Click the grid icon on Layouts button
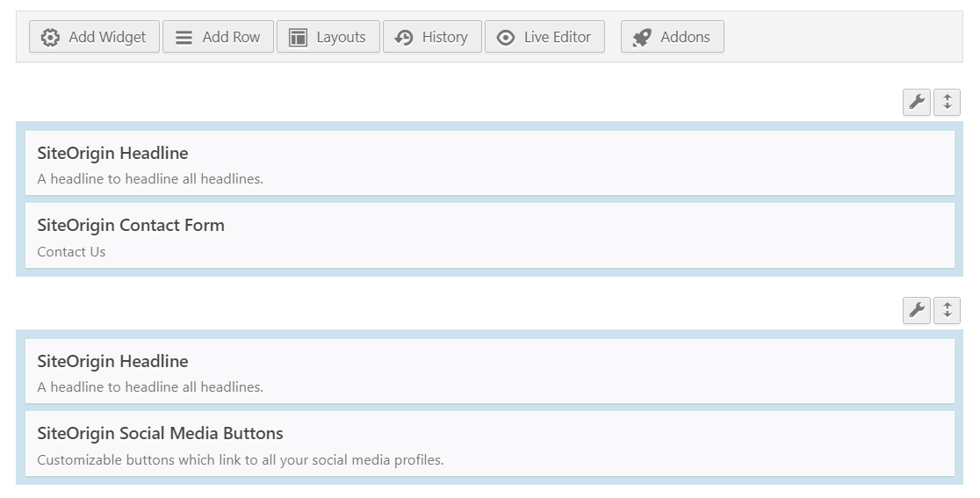Image resolution: width=980 pixels, height=498 pixels. coord(299,37)
